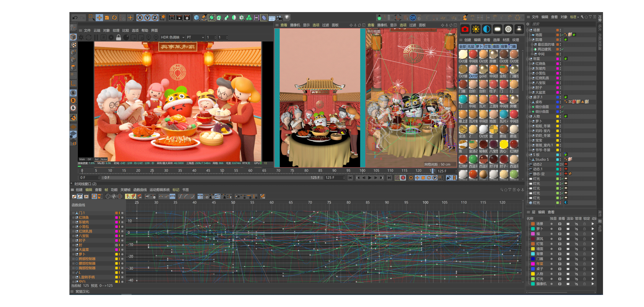Click the Undo arrow in the top toolbar

click(75, 18)
